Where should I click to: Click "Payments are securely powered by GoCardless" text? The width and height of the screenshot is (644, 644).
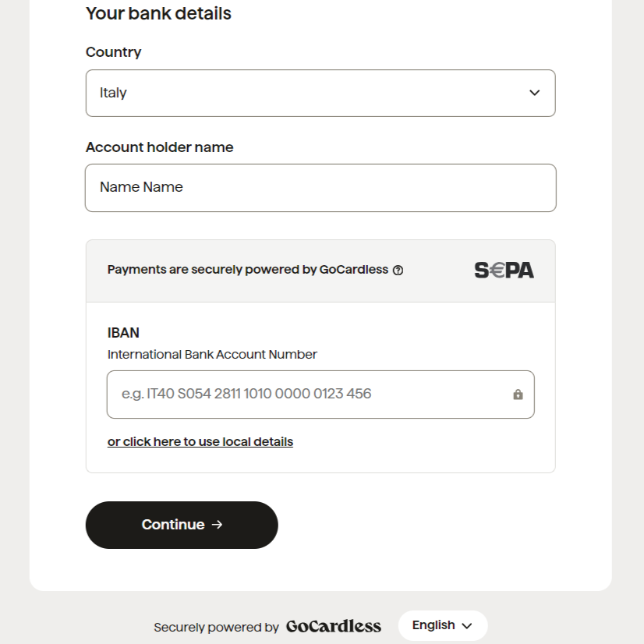247,270
